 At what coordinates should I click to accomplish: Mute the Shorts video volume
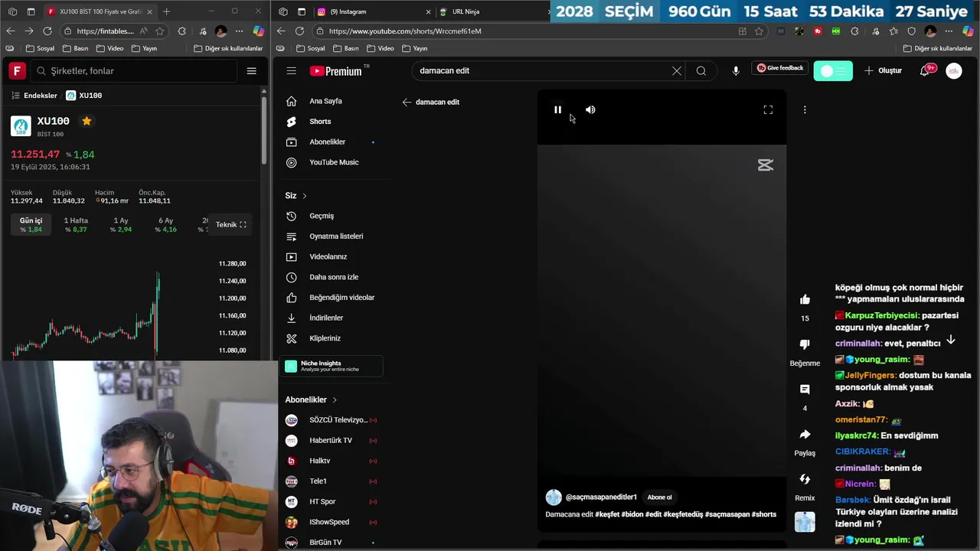click(590, 110)
